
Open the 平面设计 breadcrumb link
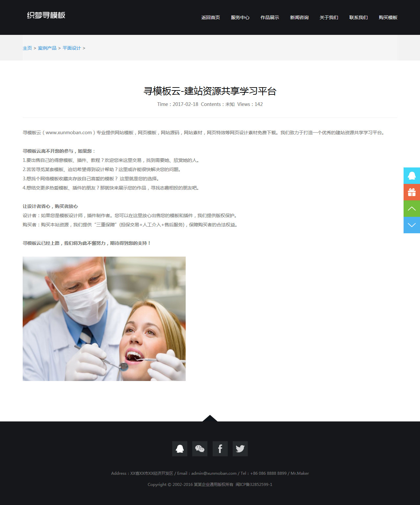click(72, 48)
